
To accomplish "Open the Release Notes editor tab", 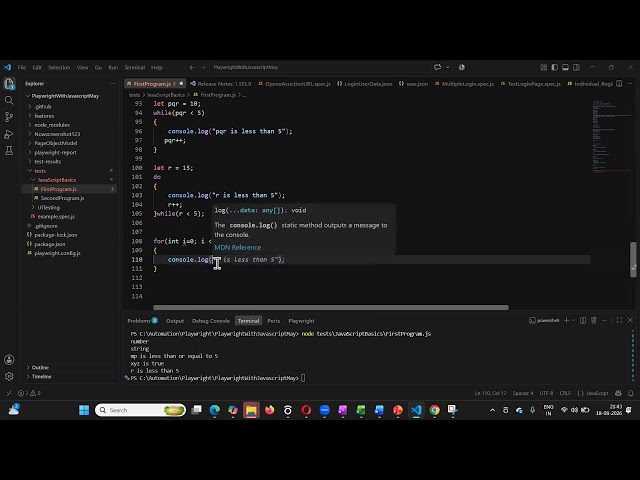I will (x=220, y=84).
